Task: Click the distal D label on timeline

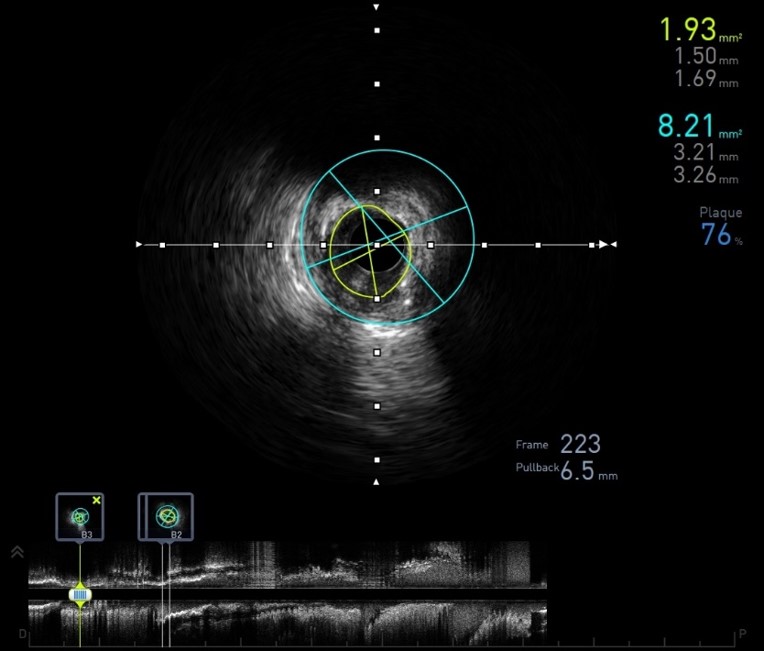Action: coord(22,634)
